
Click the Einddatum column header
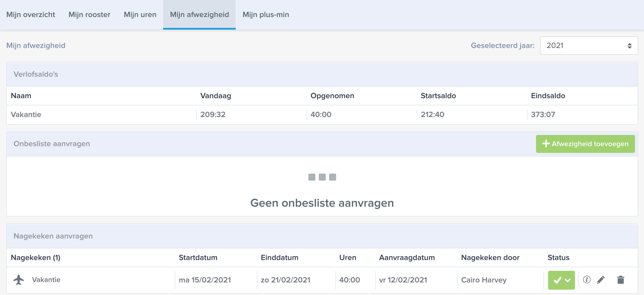279,258
